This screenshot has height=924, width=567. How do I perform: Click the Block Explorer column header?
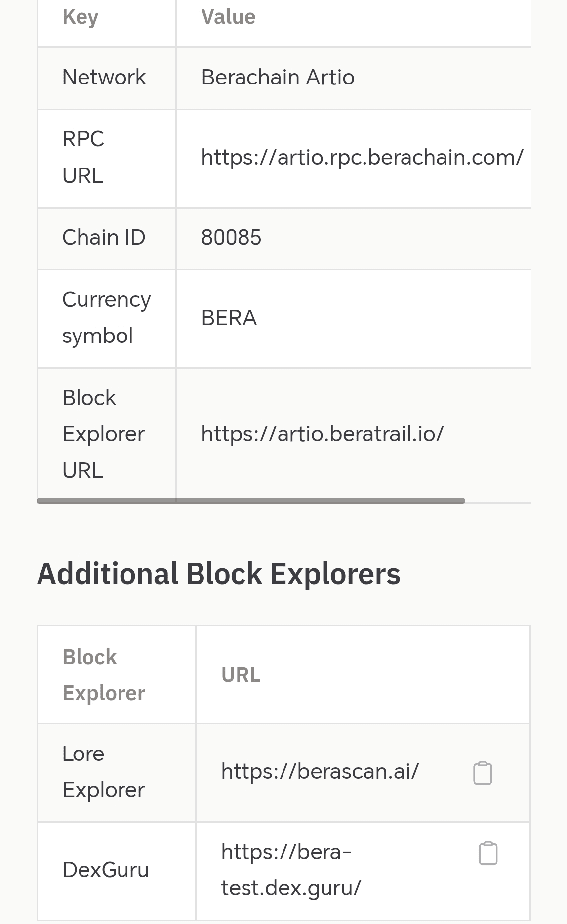point(104,674)
